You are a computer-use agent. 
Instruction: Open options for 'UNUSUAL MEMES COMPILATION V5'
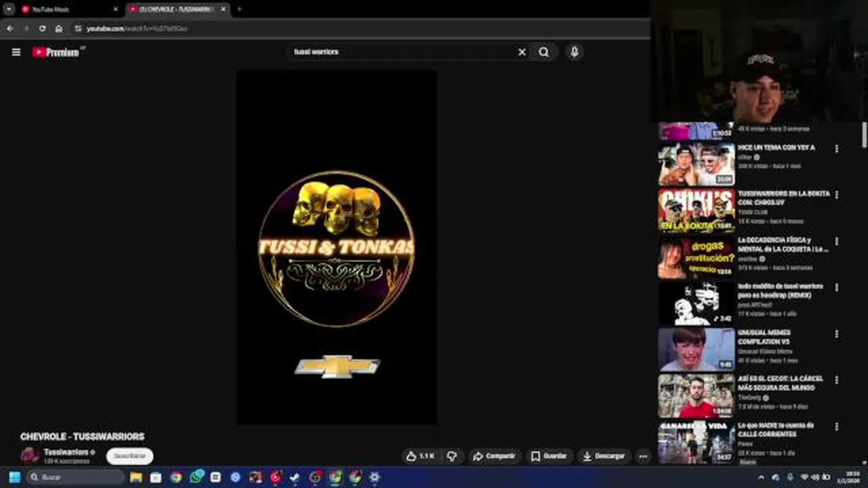837,334
